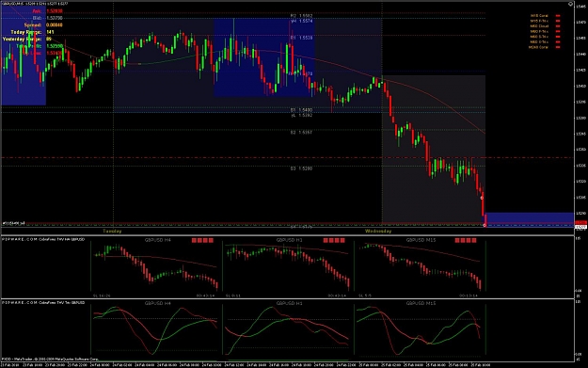The width and height of the screenshot is (588, 368).
Task: Click the Wednesday day separator label
Action: (378, 232)
